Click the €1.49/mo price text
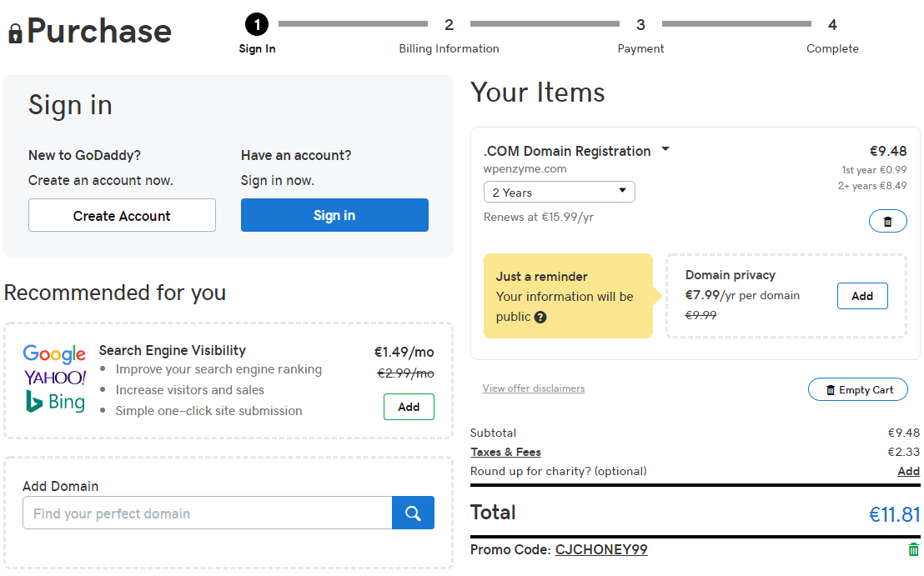The width and height of the screenshot is (924, 576). pos(404,353)
